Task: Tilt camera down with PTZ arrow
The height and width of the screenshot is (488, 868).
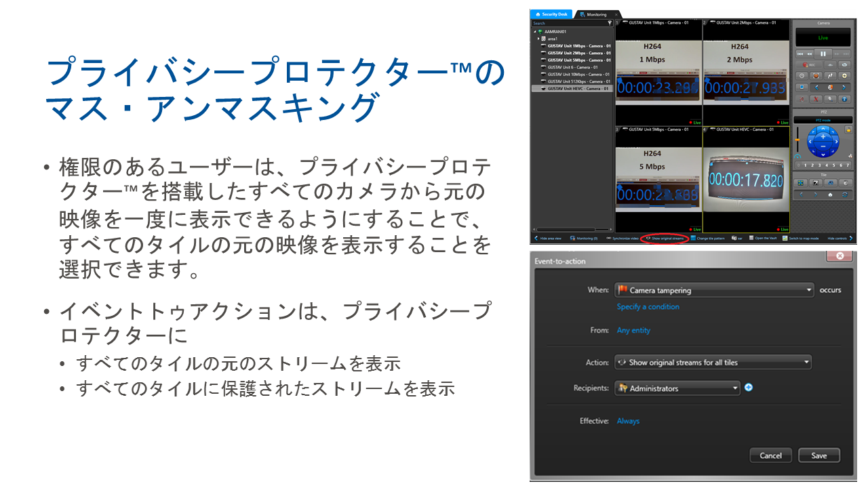Action: click(823, 155)
